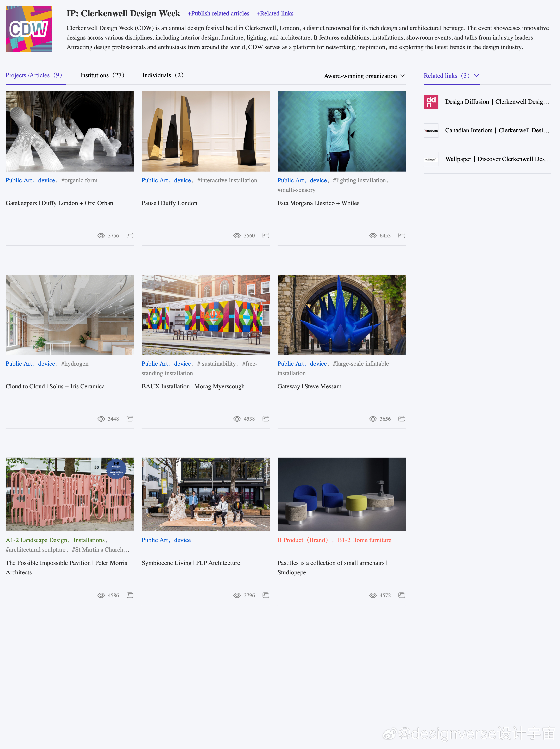Click Gatekeepers white sculptures thumbnail

pyautogui.click(x=70, y=131)
